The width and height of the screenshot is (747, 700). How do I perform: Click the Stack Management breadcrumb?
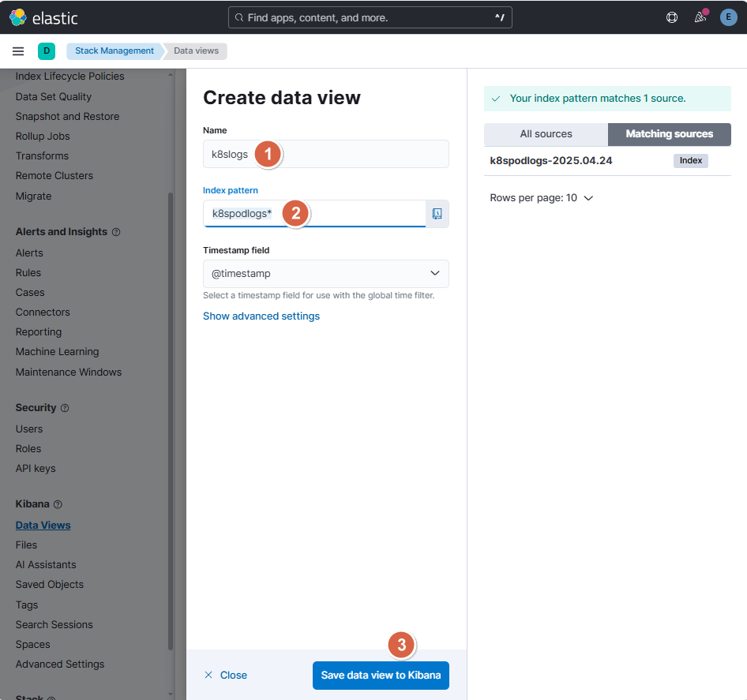point(114,51)
